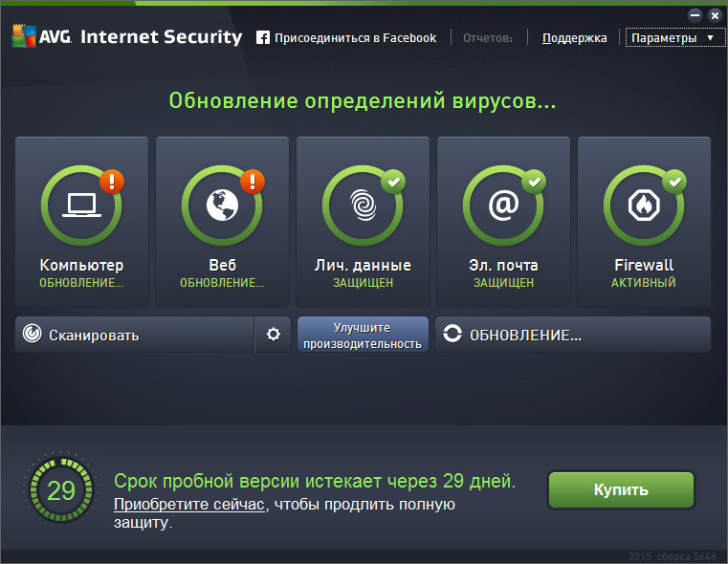The height and width of the screenshot is (564, 728).
Task: Click Присоединиться в Facebook link
Action: pyautogui.click(x=355, y=38)
